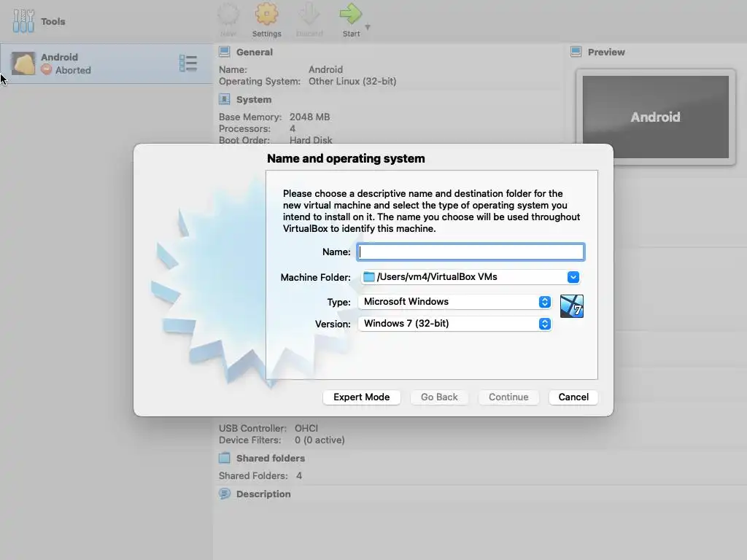Click the Shared folders section icon

[x=225, y=458]
